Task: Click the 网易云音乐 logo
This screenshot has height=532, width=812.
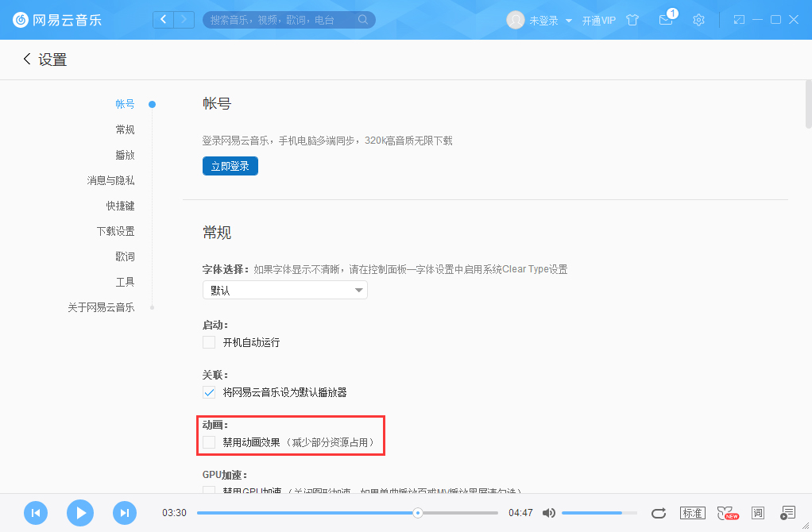Action: pyautogui.click(x=57, y=19)
